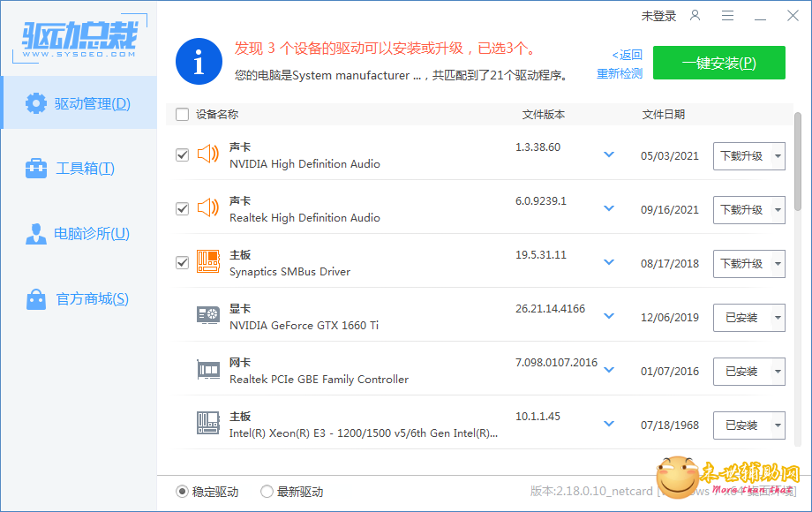This screenshot has height=512, width=812.
Task: Expand version chevron for Intel Xeon E3 row
Action: point(609,424)
